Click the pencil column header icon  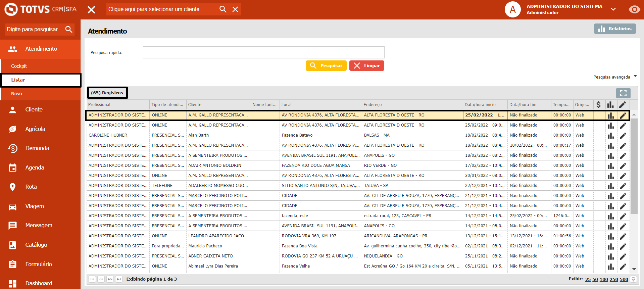pyautogui.click(x=623, y=105)
